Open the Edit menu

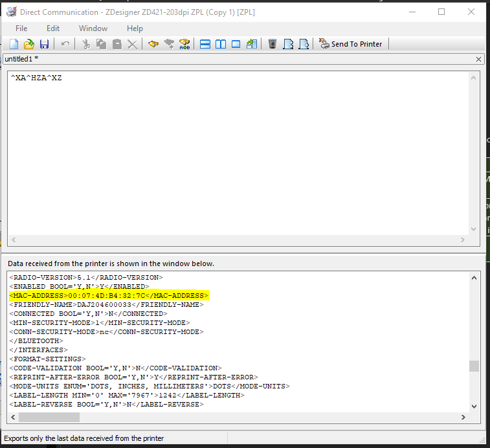tap(53, 28)
